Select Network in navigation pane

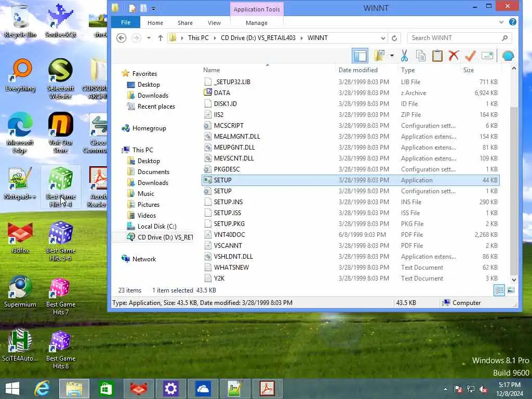[x=144, y=259]
